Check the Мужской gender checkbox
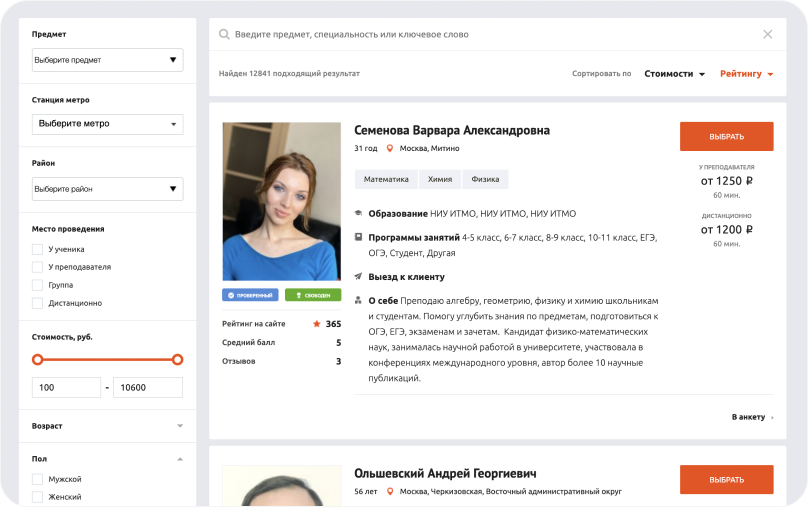Viewport: 808px width, 507px height. [37, 479]
